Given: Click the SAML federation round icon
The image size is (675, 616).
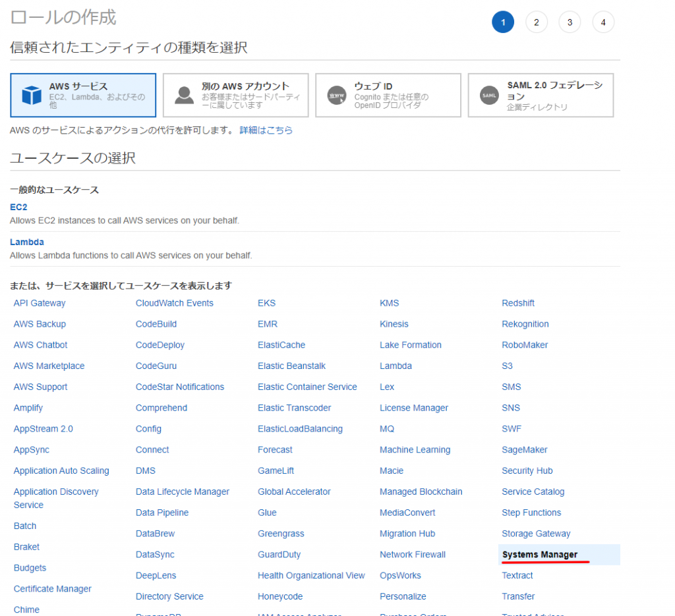Looking at the screenshot, I should (x=489, y=95).
